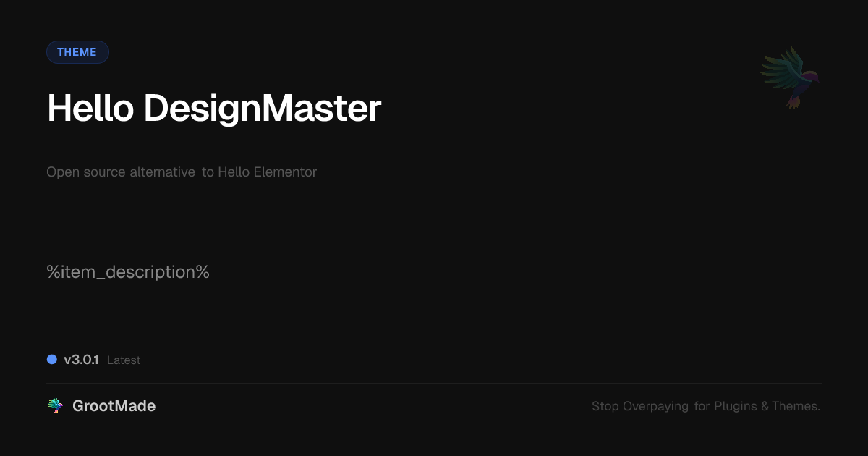
Task: Select the Open source alternative subtitle
Action: pyautogui.click(x=182, y=172)
